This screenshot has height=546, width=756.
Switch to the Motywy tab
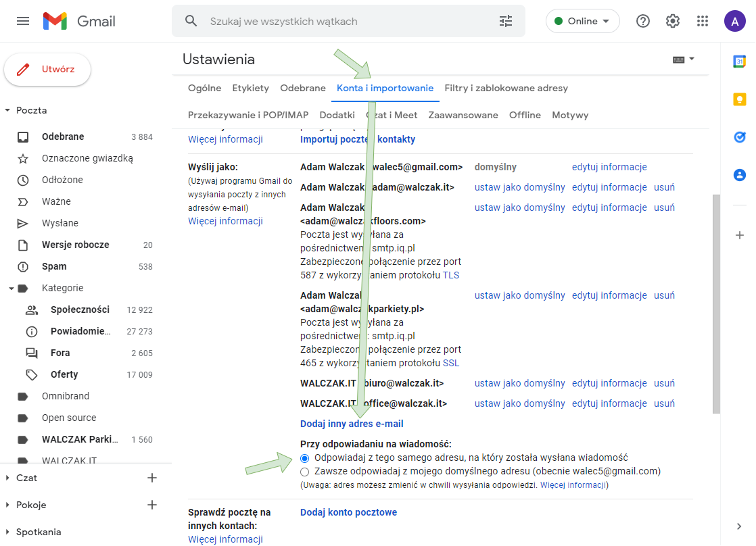(x=570, y=115)
